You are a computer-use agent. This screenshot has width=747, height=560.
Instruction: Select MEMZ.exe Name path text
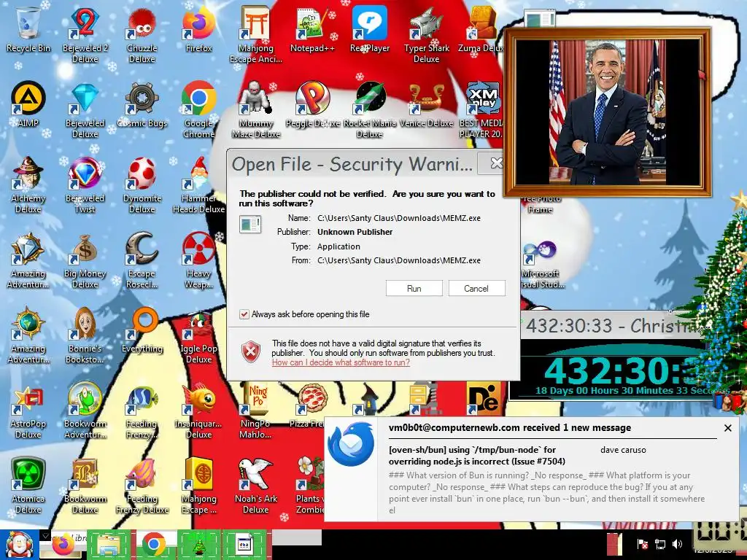pyautogui.click(x=399, y=218)
